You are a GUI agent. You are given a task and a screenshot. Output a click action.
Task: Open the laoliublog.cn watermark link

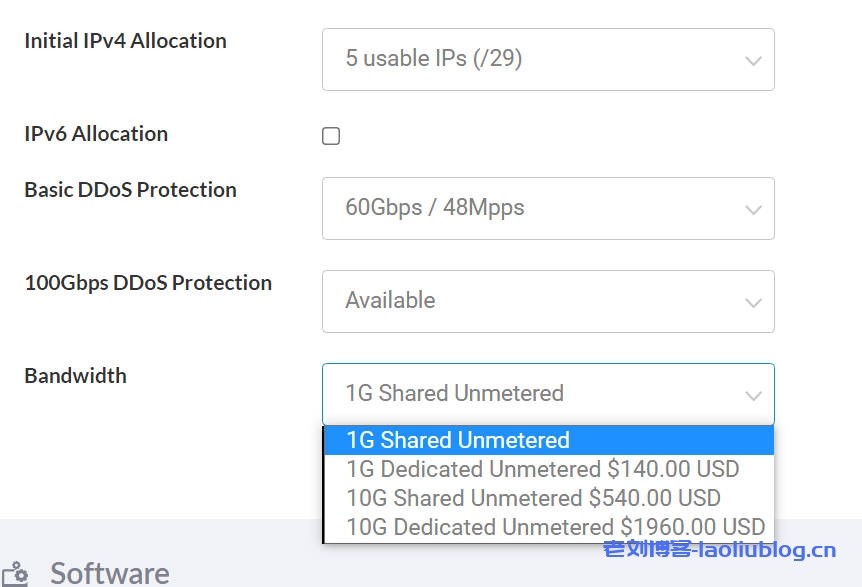[x=719, y=549]
